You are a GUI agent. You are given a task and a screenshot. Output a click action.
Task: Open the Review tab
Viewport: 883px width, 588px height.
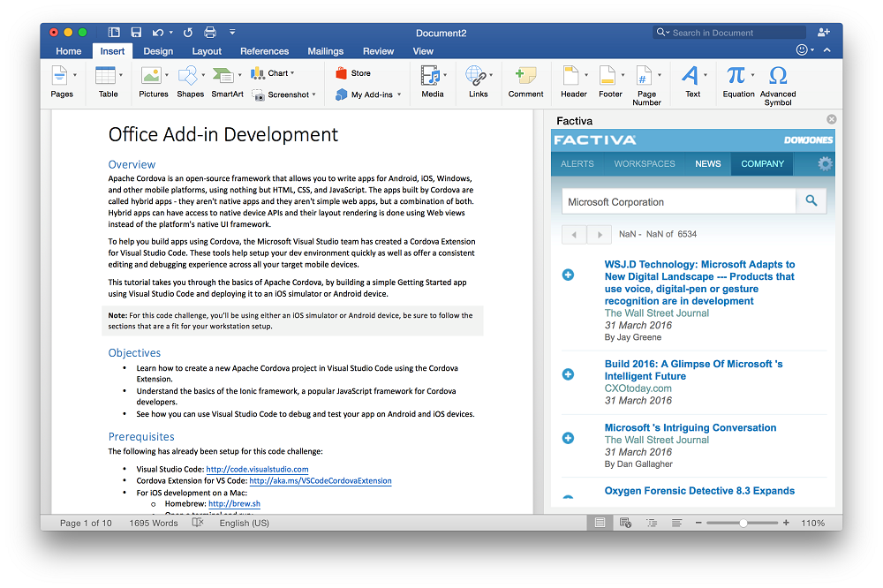point(379,51)
